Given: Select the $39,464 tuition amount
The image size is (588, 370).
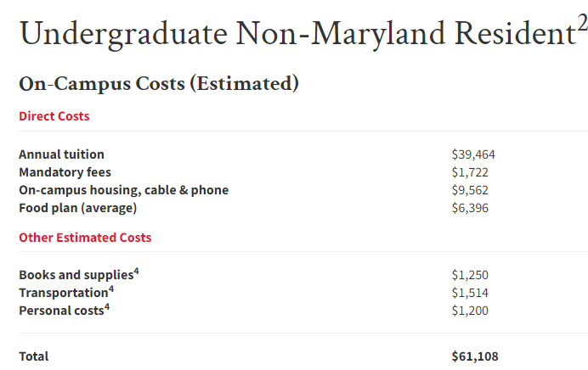Looking at the screenshot, I should [473, 154].
